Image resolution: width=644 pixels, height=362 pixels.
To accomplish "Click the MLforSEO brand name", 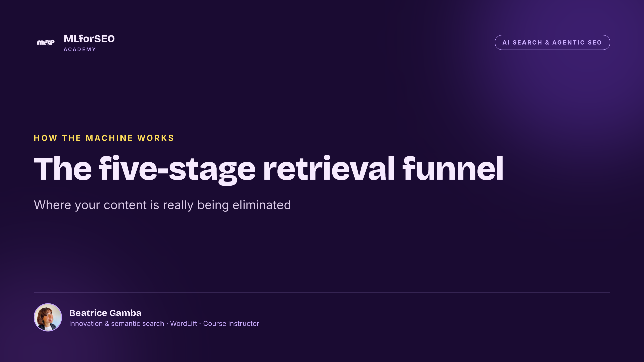I will [x=89, y=39].
